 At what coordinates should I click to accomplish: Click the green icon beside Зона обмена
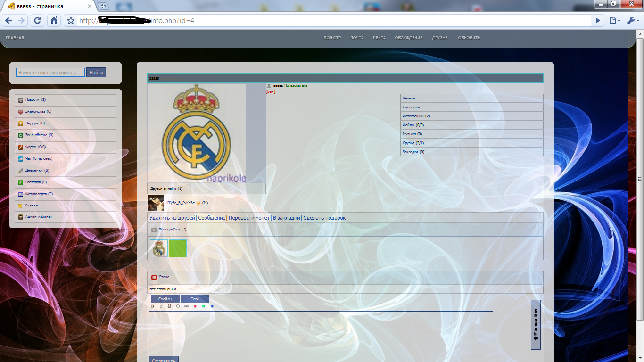coord(20,135)
